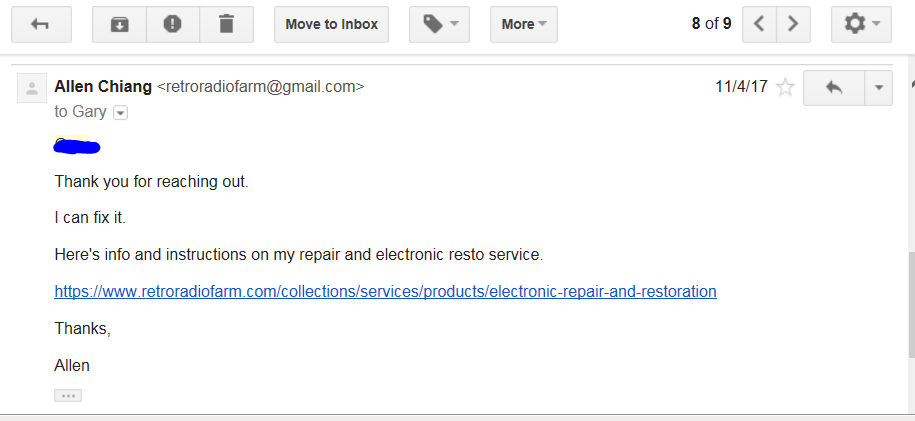Go to the newer conversation arrow
This screenshot has height=421, width=915.
coord(759,25)
